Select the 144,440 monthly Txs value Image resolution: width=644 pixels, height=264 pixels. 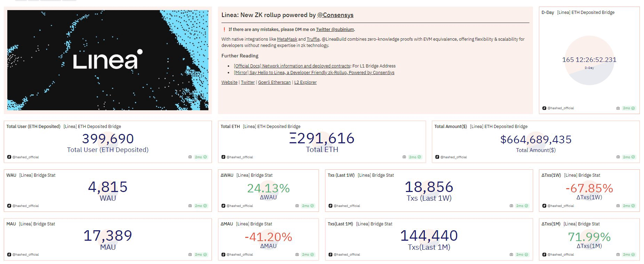tap(429, 236)
